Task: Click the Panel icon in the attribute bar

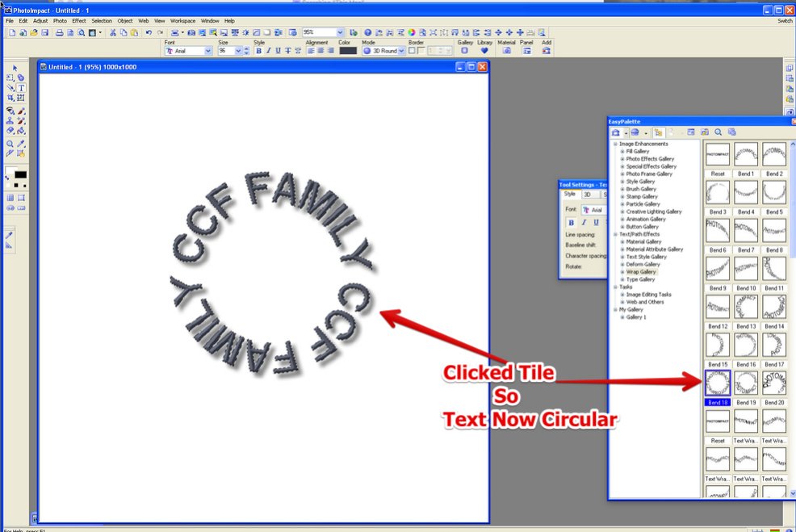Action: [527, 51]
